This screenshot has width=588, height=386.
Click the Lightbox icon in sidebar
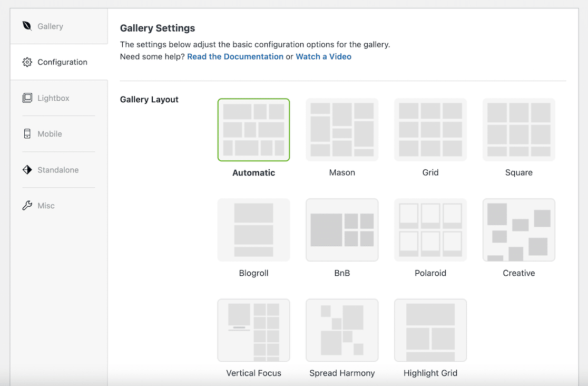[27, 98]
